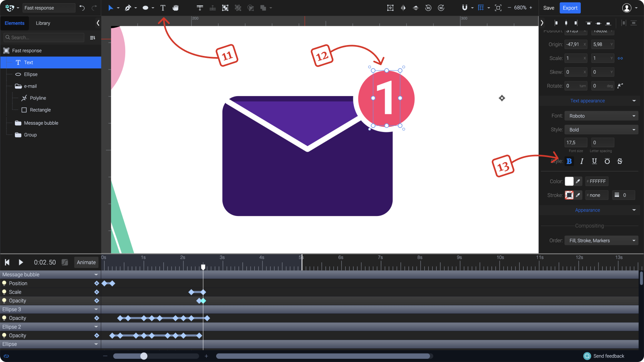Switch to the Library tab
Screen dimensions: 644x362
(x=43, y=23)
